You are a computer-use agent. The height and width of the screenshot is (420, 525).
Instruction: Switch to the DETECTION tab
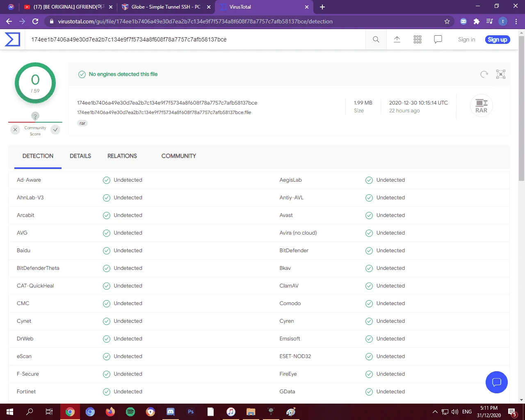[38, 156]
